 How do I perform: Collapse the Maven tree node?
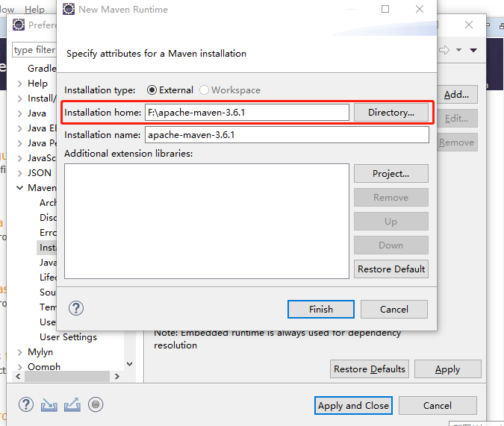pos(20,188)
